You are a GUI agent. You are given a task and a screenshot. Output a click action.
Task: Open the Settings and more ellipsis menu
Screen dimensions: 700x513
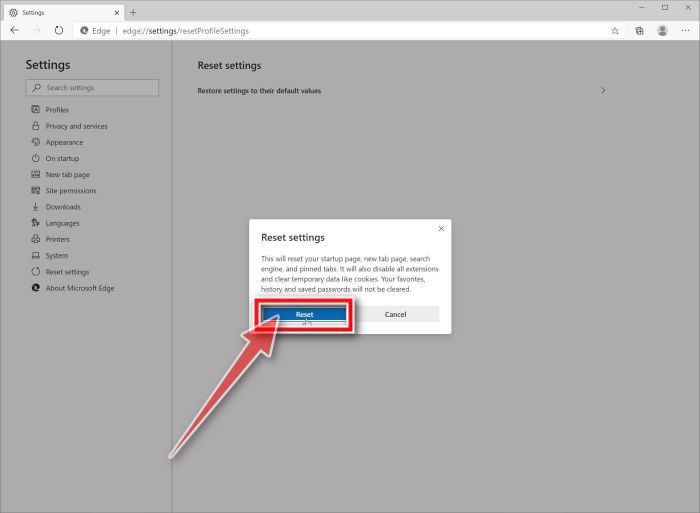[686, 30]
